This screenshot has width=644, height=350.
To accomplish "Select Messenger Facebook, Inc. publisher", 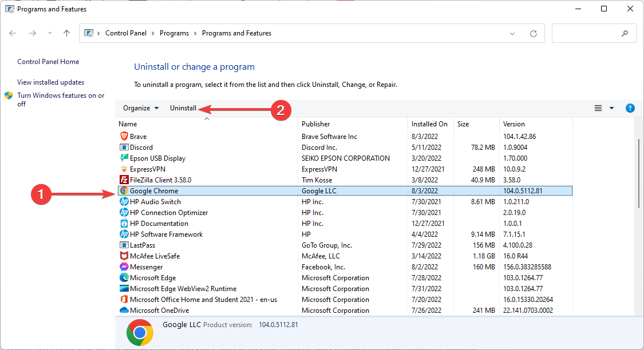I will 323,267.
